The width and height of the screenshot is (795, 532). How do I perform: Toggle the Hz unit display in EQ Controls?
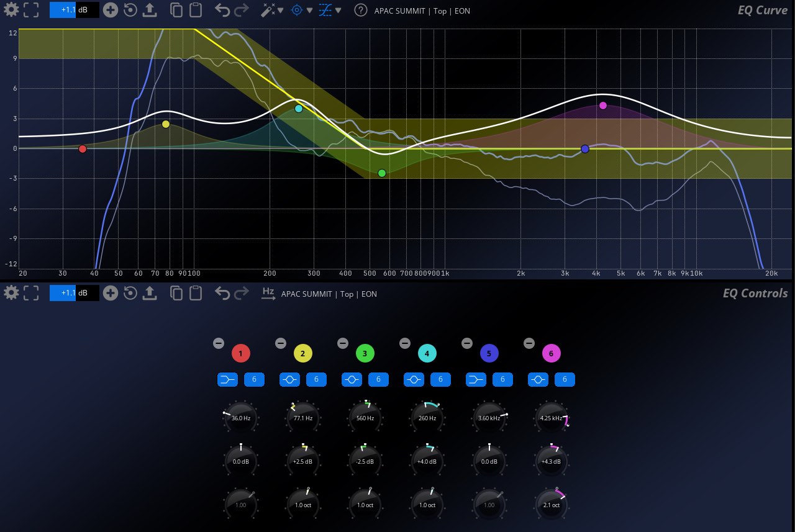(268, 293)
